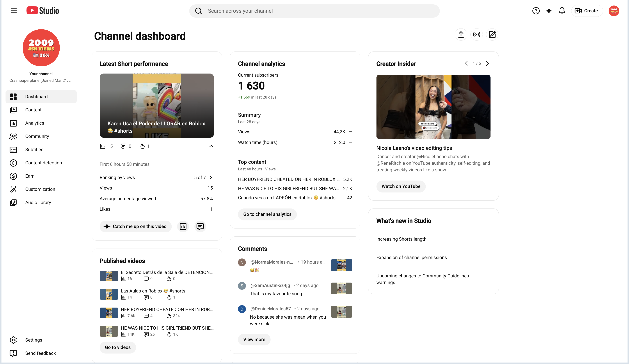The height and width of the screenshot is (364, 629).
Task: Open the Ask Studio sparkle icon
Action: tap(549, 11)
